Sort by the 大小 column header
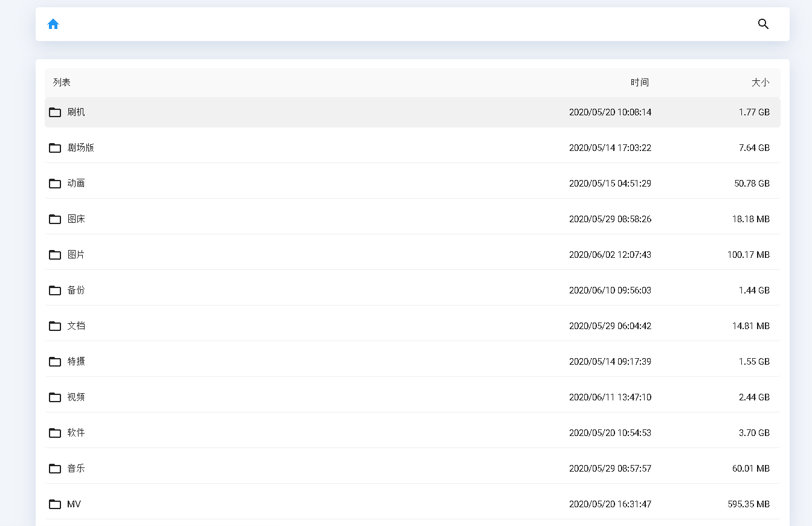Image resolution: width=812 pixels, height=526 pixels. click(761, 83)
